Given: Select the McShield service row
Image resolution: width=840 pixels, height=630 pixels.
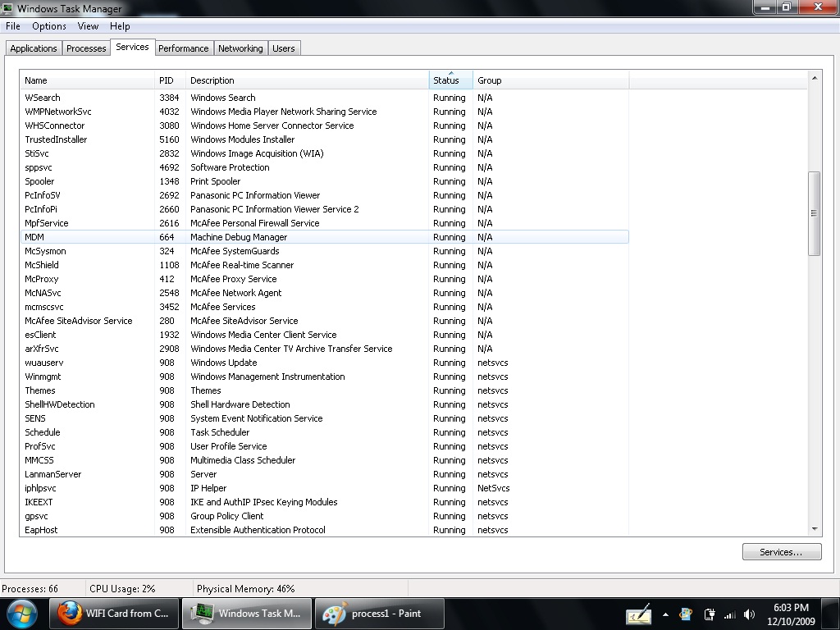Looking at the screenshot, I should pyautogui.click(x=324, y=265).
